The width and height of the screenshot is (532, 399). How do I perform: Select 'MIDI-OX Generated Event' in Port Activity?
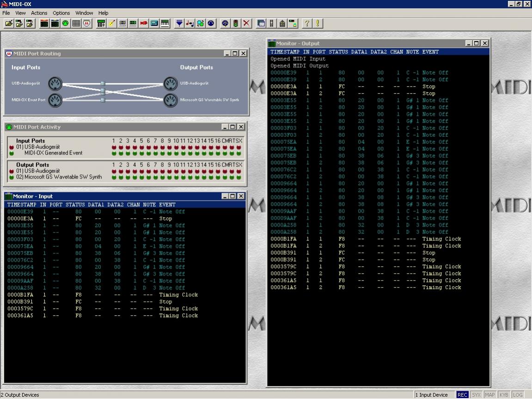coord(53,153)
